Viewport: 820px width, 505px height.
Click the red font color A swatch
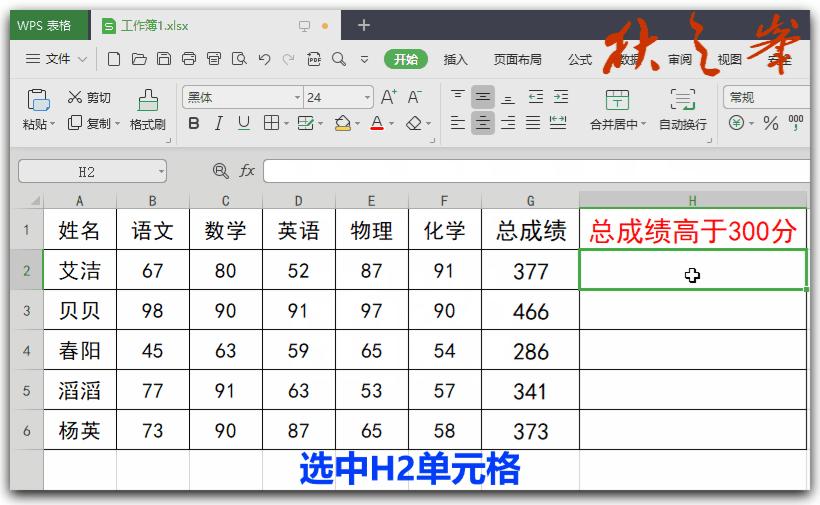coord(377,123)
